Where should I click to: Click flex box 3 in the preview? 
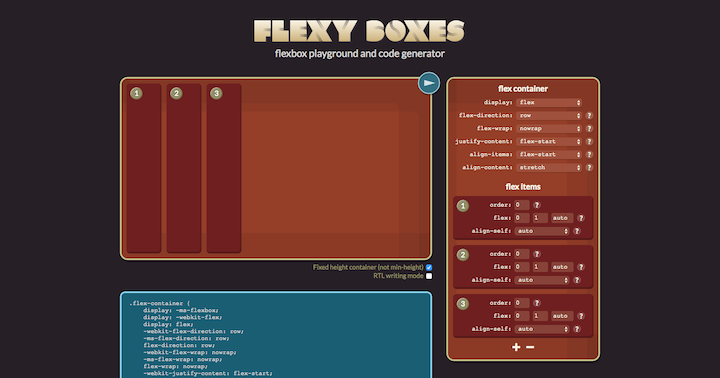(x=224, y=168)
